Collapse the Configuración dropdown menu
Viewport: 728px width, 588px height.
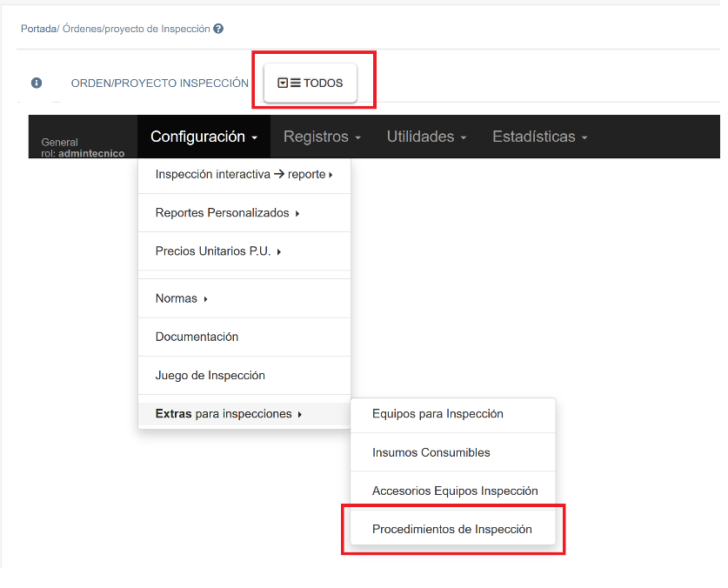(204, 137)
